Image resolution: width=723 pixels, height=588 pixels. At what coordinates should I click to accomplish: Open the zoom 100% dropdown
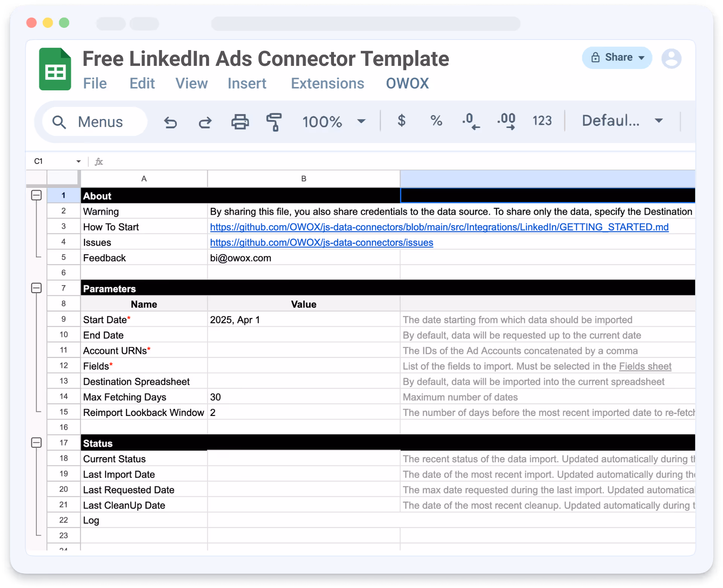tap(334, 122)
